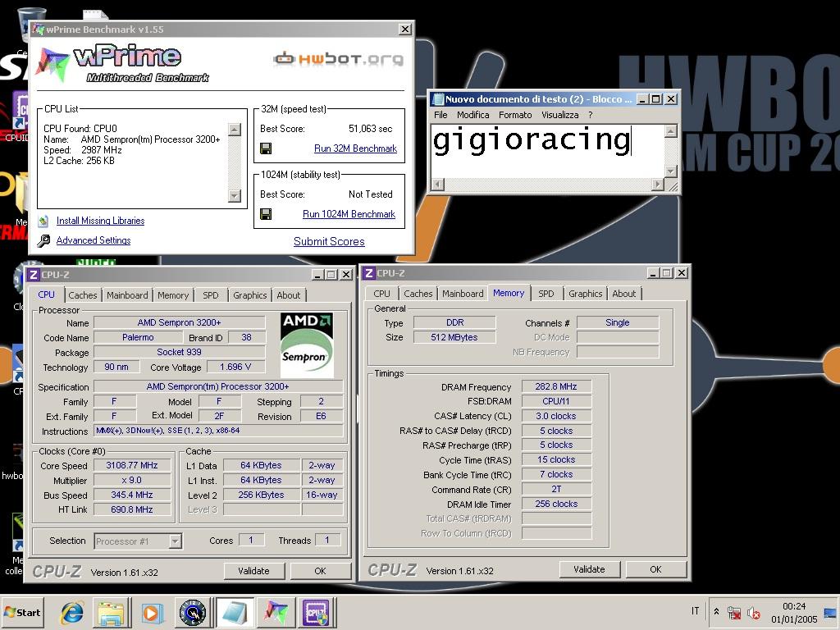The width and height of the screenshot is (840, 630).
Task: Click Validate in left CPU-Z window
Action: [254, 571]
